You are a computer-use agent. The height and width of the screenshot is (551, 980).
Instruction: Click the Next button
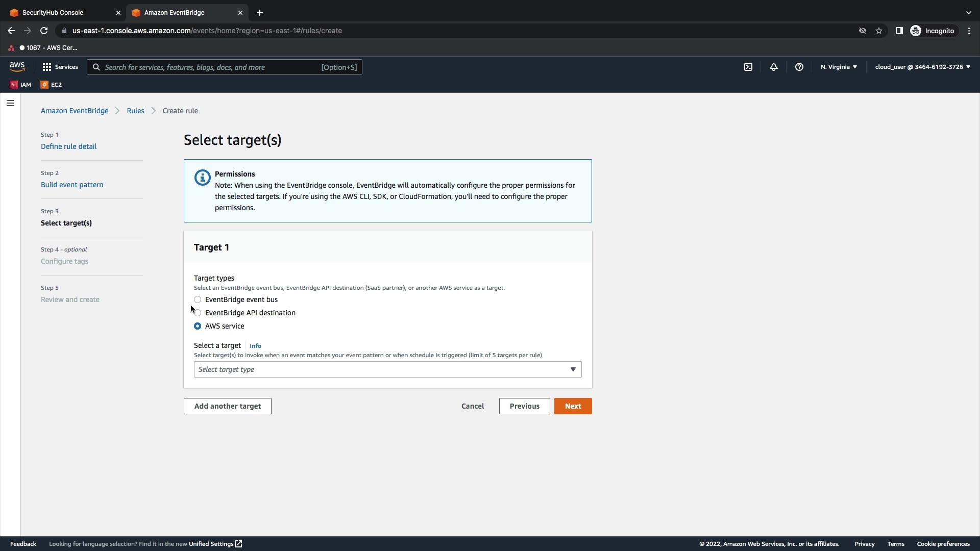pyautogui.click(x=573, y=406)
